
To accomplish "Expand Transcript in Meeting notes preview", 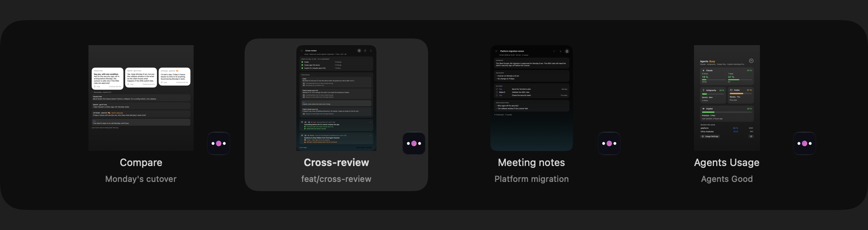I will coord(503,115).
